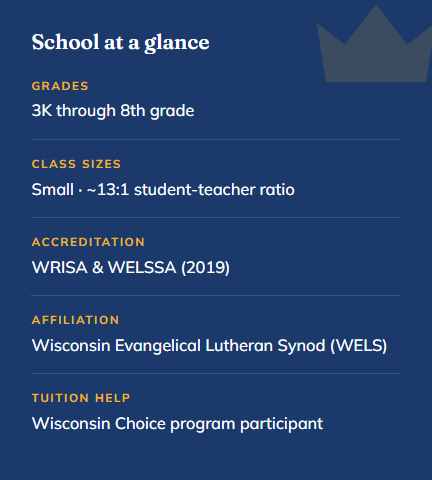Click the divider line below the Grades row
Image resolution: width=432 pixels, height=480 pixels.
[216, 139]
